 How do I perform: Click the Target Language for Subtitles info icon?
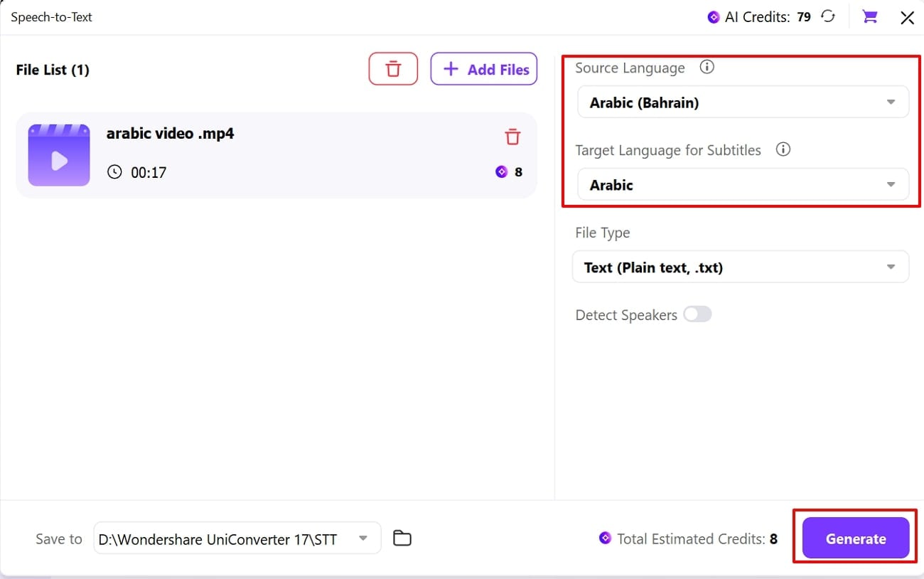[x=783, y=149]
